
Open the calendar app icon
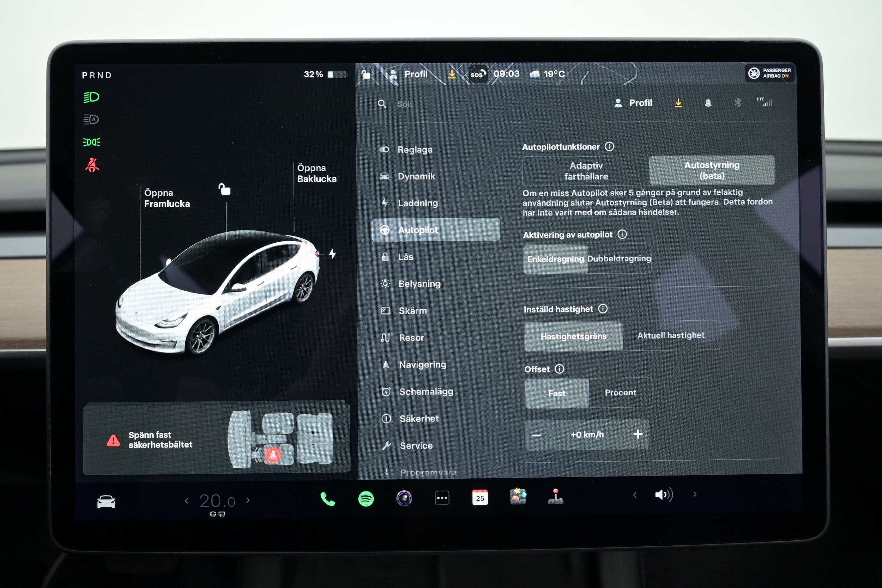tap(479, 498)
